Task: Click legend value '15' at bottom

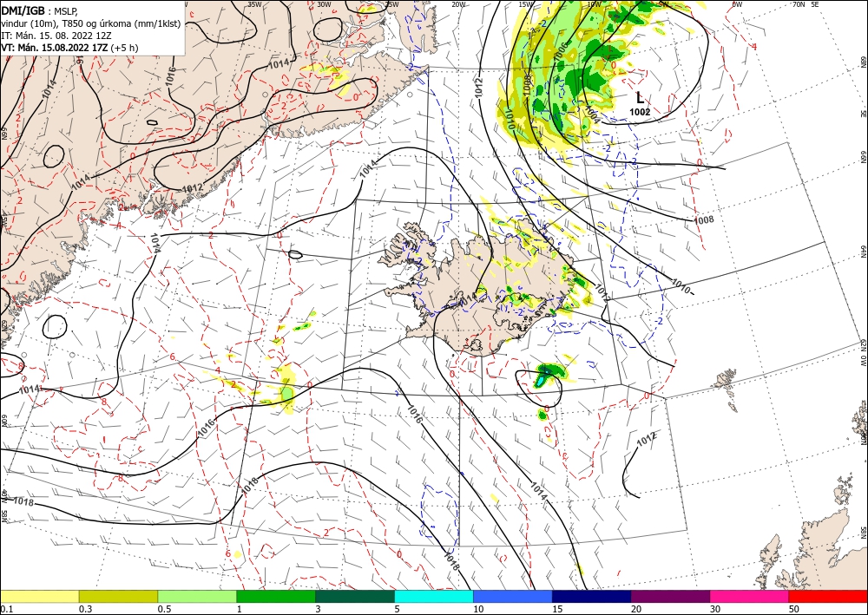Action: (x=557, y=609)
